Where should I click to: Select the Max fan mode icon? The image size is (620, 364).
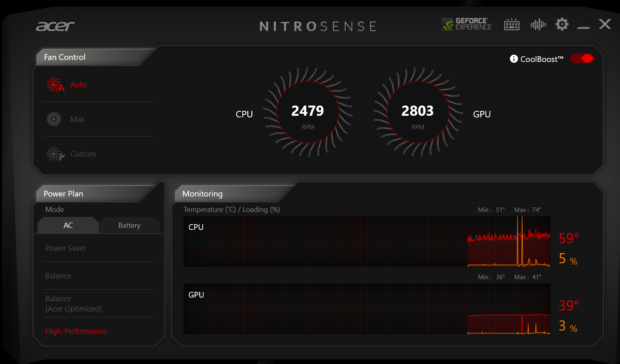coord(54,119)
